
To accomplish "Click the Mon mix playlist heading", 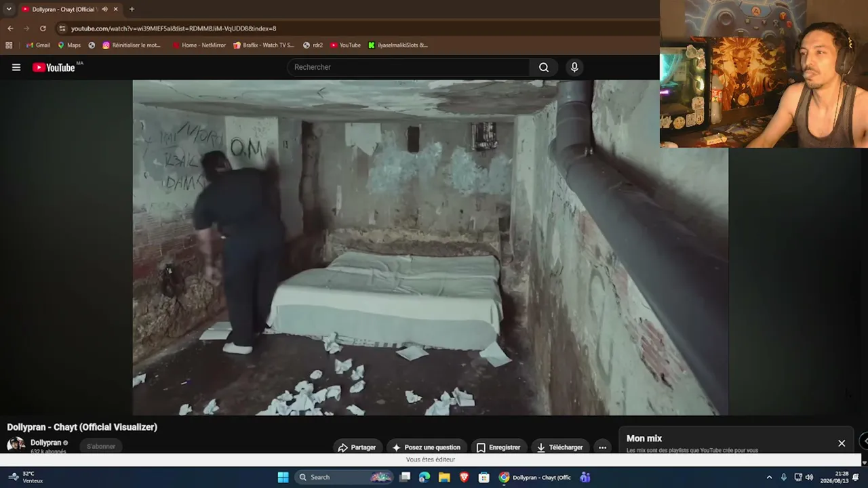I will (644, 439).
